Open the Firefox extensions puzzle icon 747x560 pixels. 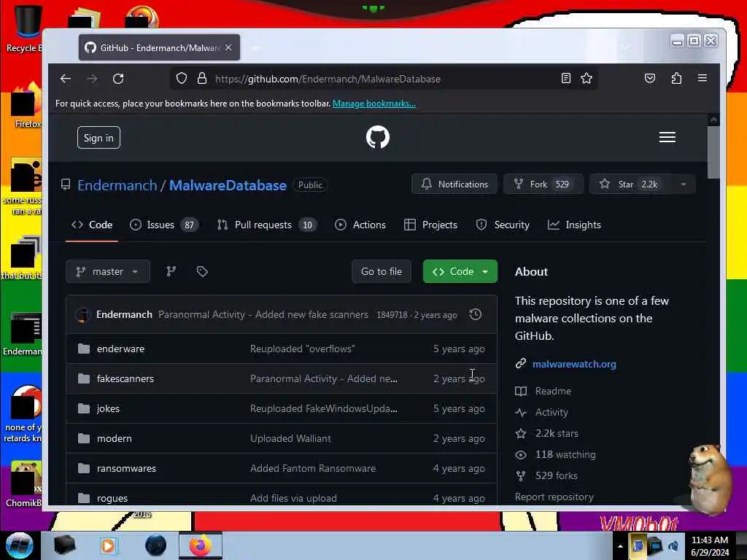[676, 78]
